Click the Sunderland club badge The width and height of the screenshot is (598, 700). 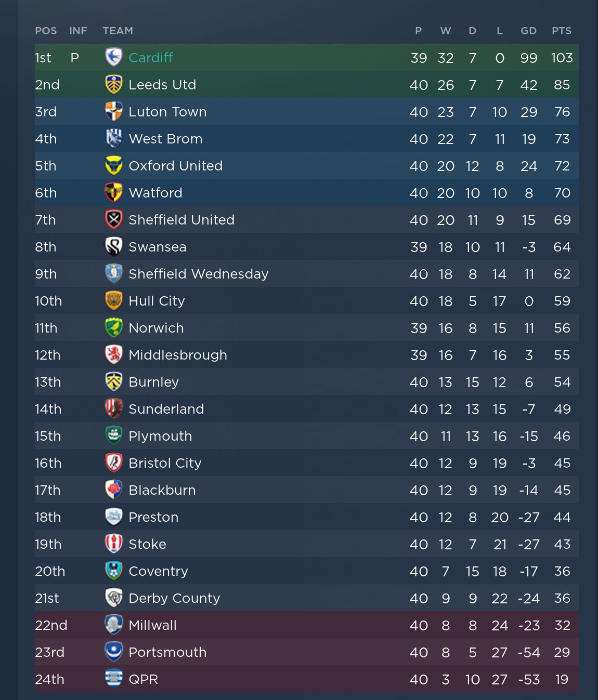(x=113, y=408)
